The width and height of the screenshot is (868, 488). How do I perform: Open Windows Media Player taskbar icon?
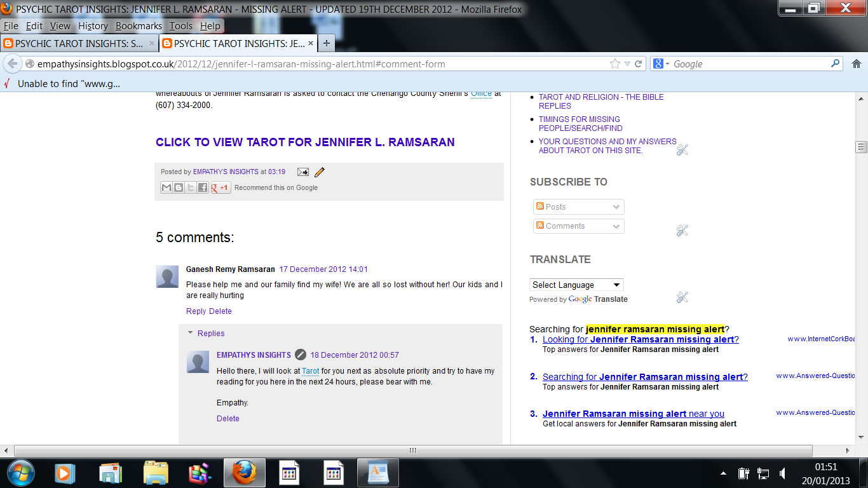65,473
